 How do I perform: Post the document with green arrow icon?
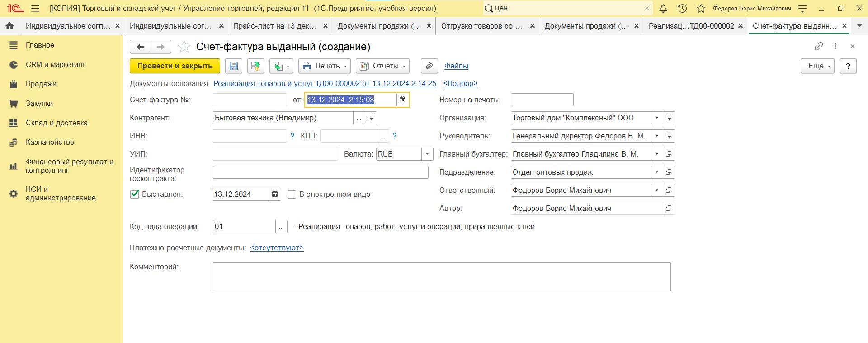click(x=255, y=66)
